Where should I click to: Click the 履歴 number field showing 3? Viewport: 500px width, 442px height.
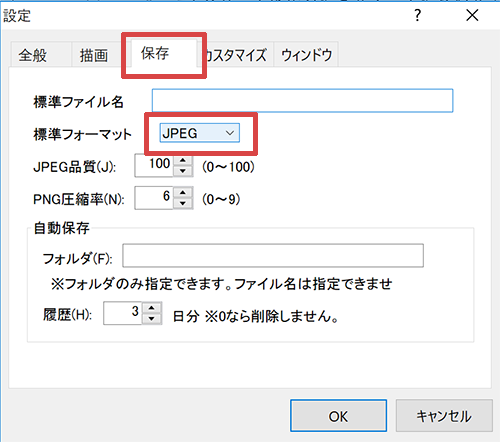[123, 313]
